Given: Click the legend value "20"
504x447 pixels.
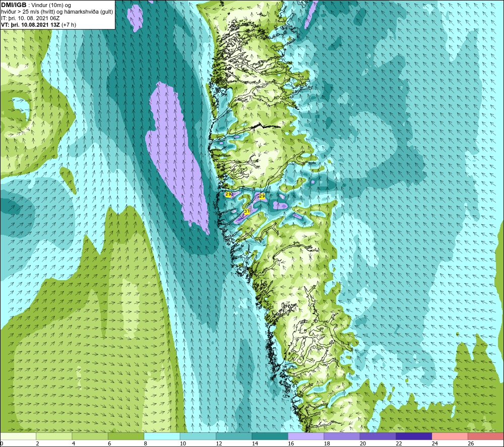Looking at the screenshot, I should pyautogui.click(x=363, y=443).
